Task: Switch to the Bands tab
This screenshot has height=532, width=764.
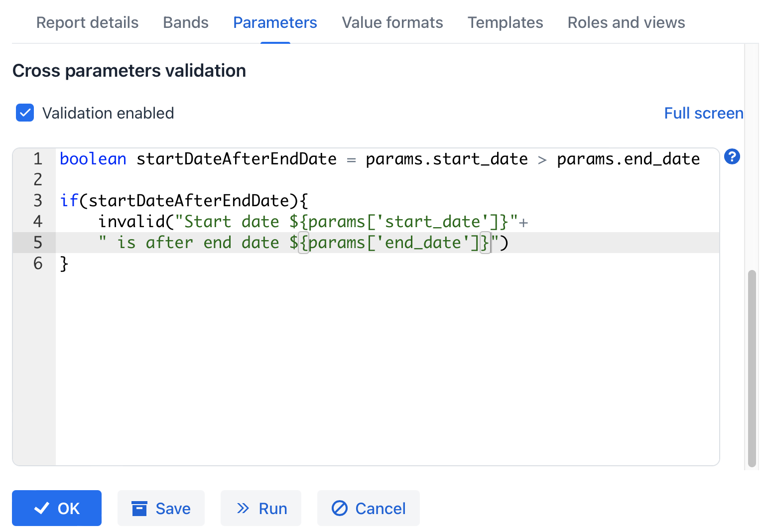Action: coord(186,22)
